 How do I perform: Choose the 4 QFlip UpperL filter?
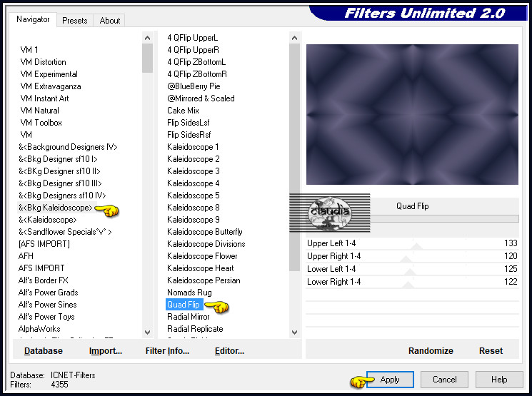192,38
